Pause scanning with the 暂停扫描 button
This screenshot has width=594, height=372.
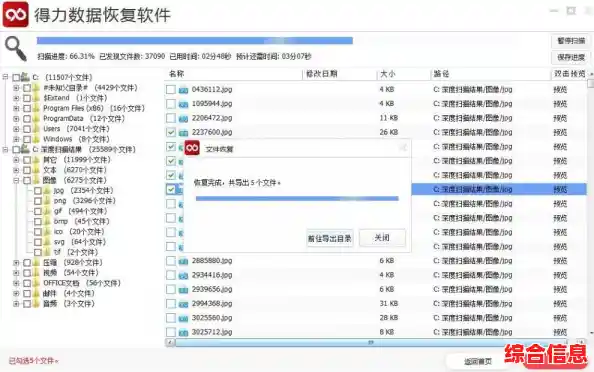571,41
